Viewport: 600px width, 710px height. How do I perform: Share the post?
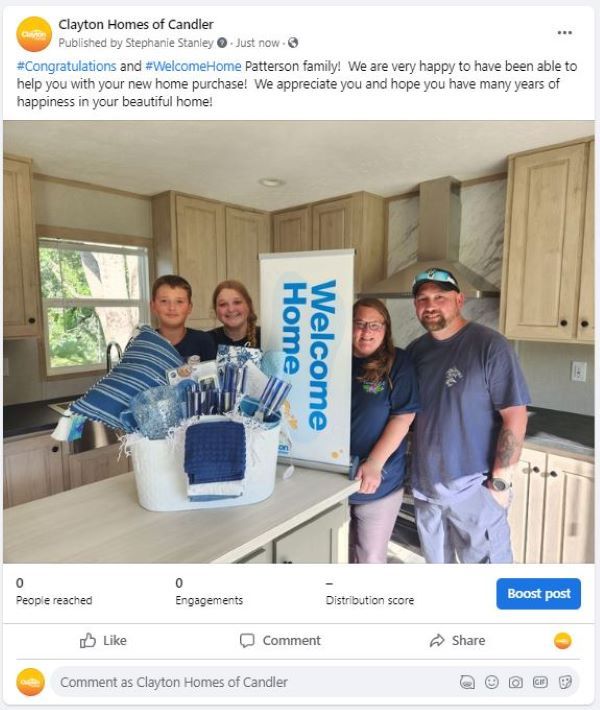(457, 641)
